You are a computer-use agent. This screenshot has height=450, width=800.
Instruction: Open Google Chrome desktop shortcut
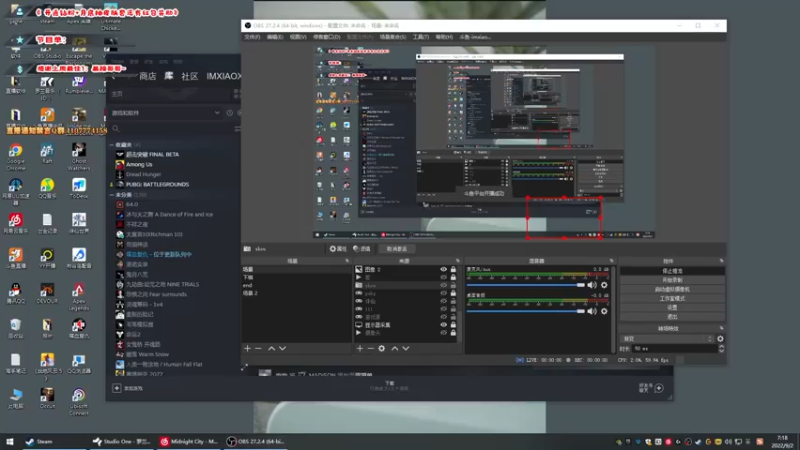coord(15,157)
